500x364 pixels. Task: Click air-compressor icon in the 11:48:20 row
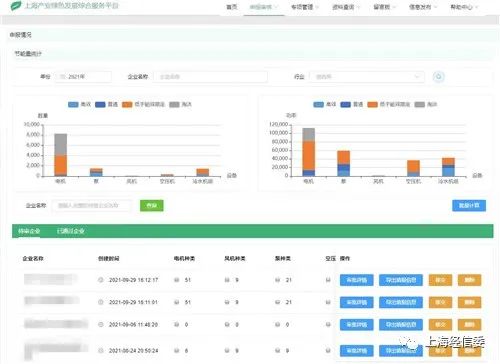328,324
